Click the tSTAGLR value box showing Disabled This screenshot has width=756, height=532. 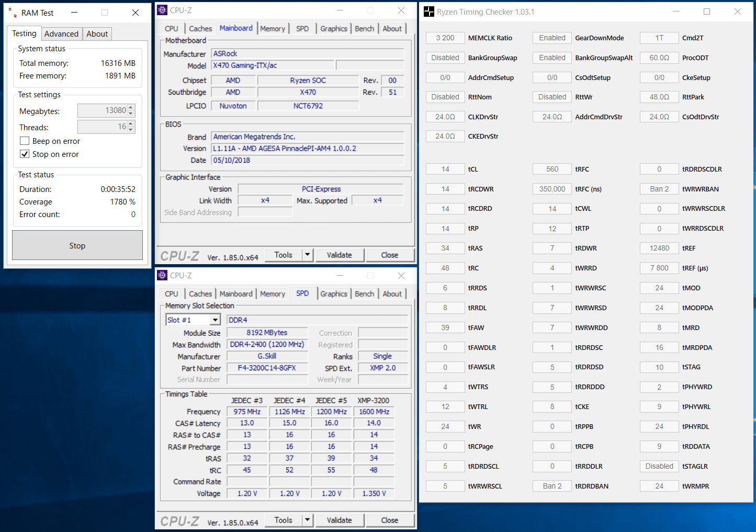[659, 466]
